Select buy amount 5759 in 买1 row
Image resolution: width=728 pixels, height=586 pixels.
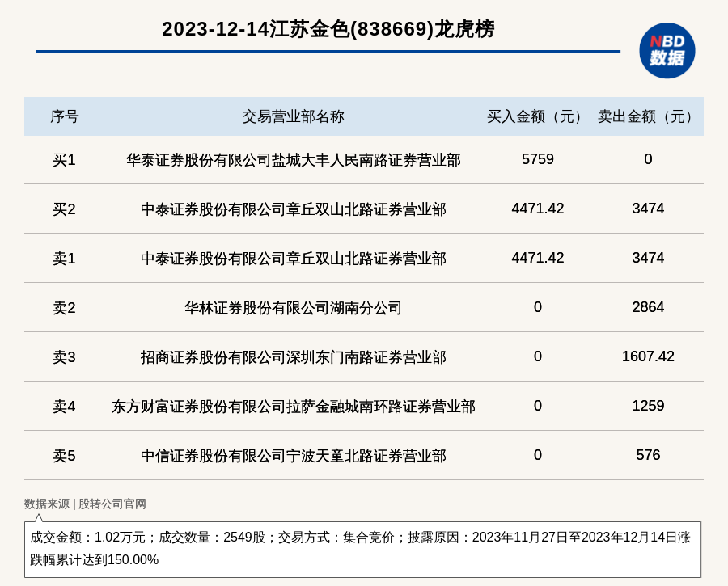(x=538, y=159)
